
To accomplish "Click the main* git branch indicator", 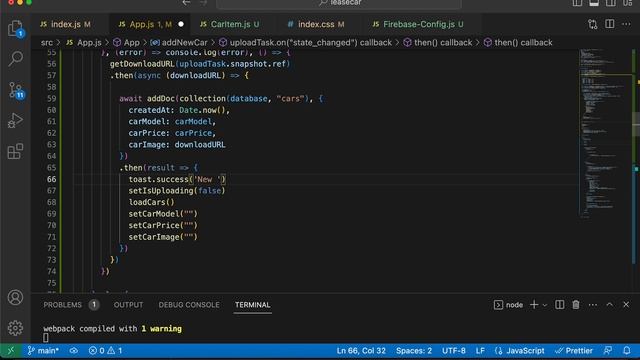I will coord(43,351).
